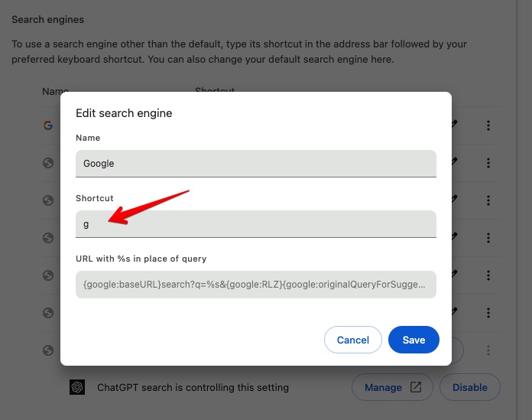Click the URL with %s query field
The image size is (532, 420).
(x=256, y=285)
